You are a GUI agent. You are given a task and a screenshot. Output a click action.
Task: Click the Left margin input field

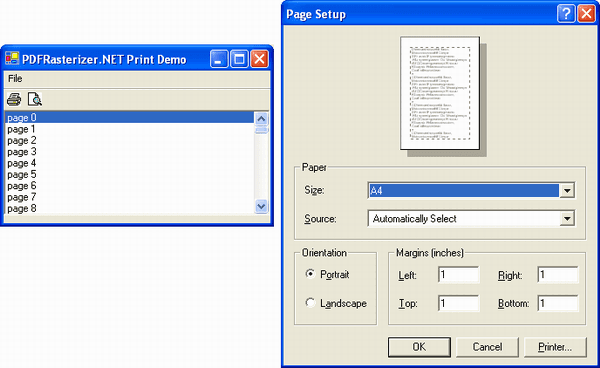pyautogui.click(x=458, y=275)
